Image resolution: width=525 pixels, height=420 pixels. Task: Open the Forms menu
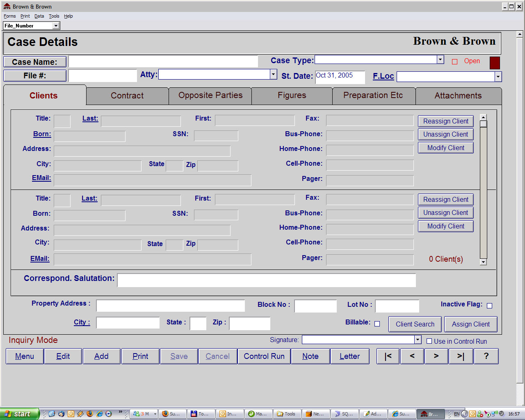[x=10, y=16]
